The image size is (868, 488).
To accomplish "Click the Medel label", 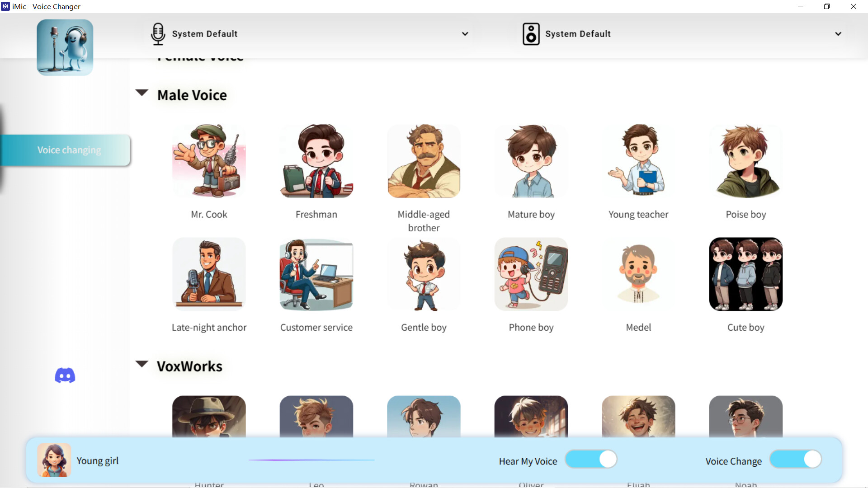I will pyautogui.click(x=638, y=328).
